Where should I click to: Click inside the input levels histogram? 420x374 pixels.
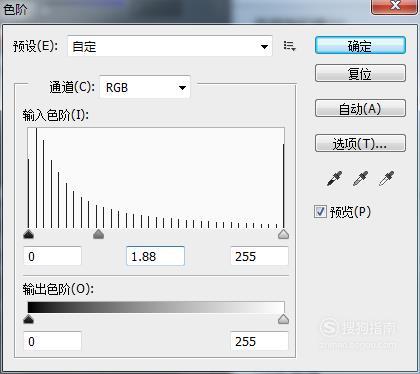[x=156, y=178]
